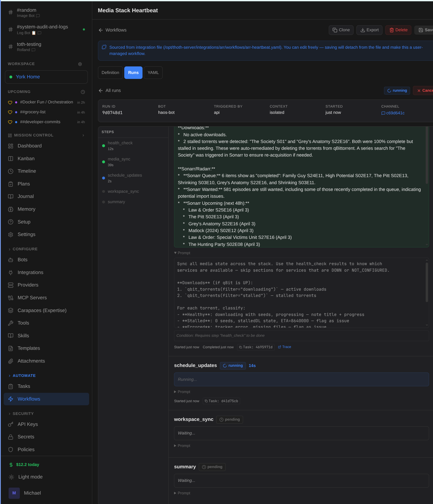433x504 pixels.
Task: Switch to Light mode
Action: [30, 477]
